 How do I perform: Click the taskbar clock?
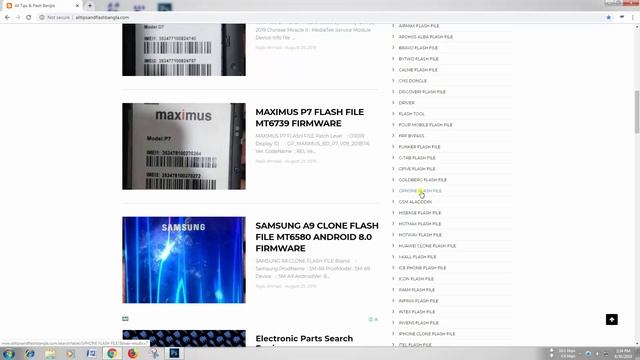(x=623, y=353)
